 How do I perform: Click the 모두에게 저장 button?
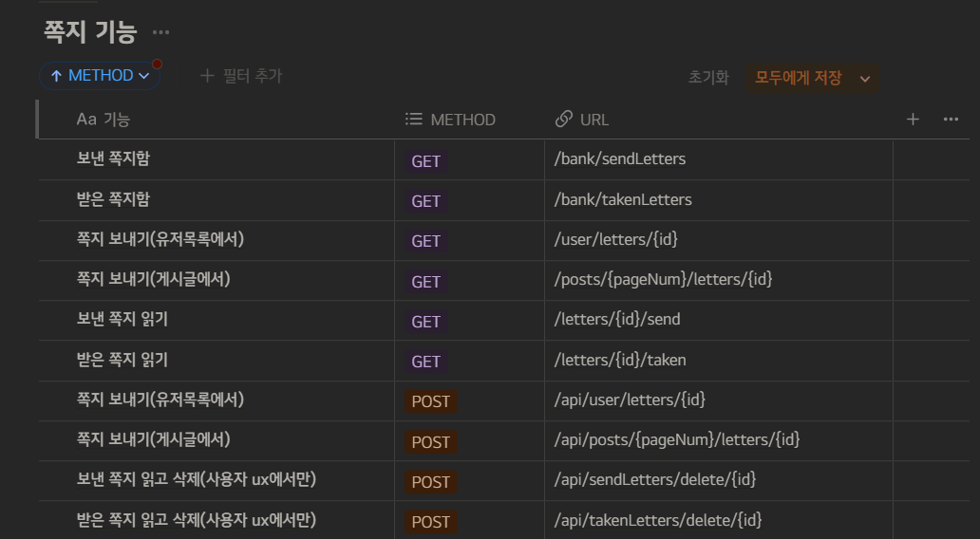coord(798,78)
